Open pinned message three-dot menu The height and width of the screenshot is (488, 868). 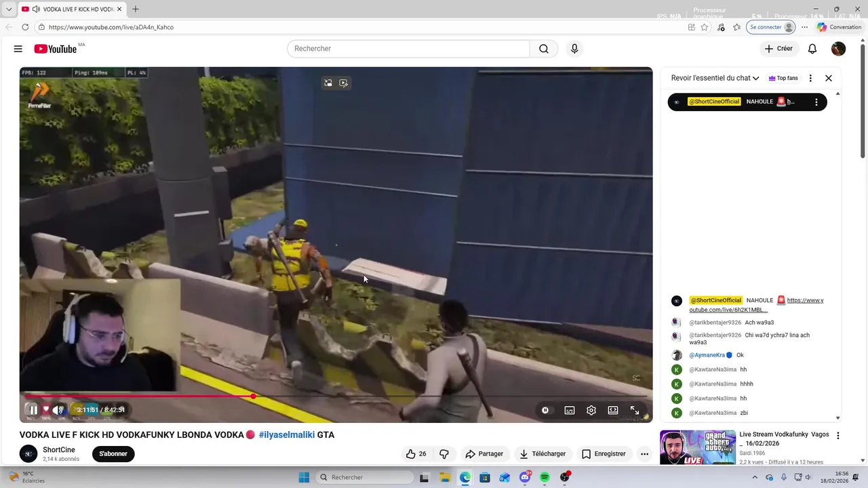point(816,102)
